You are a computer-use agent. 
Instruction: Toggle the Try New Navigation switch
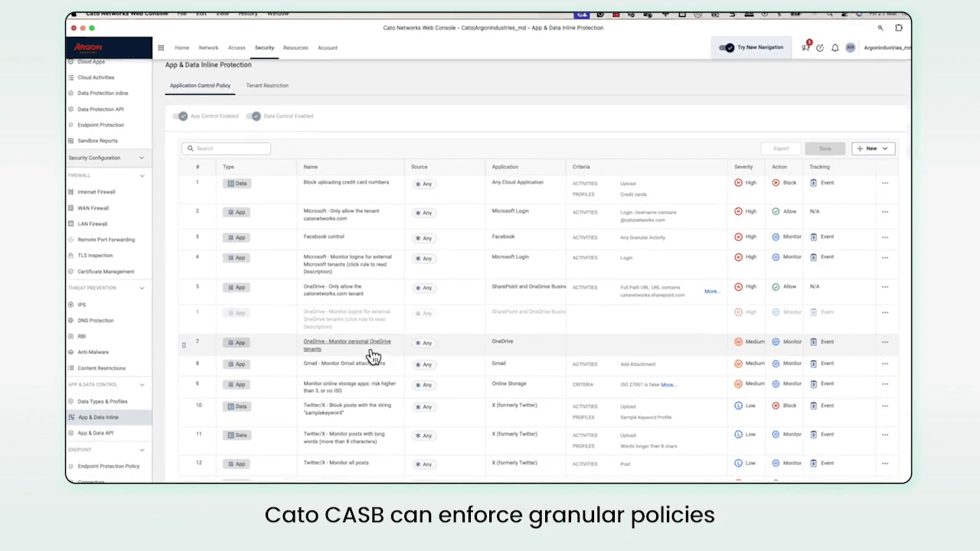pyautogui.click(x=727, y=47)
